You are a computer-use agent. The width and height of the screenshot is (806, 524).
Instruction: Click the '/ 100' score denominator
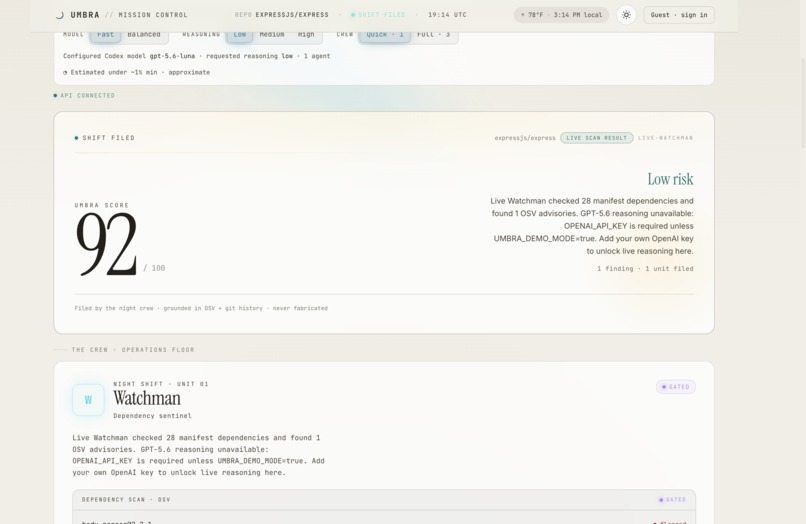pyautogui.click(x=154, y=268)
